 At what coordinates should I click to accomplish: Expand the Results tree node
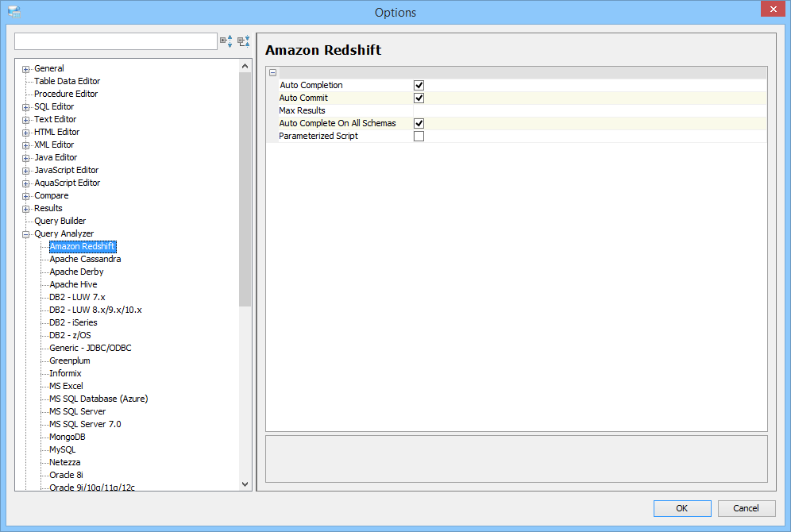click(x=25, y=209)
